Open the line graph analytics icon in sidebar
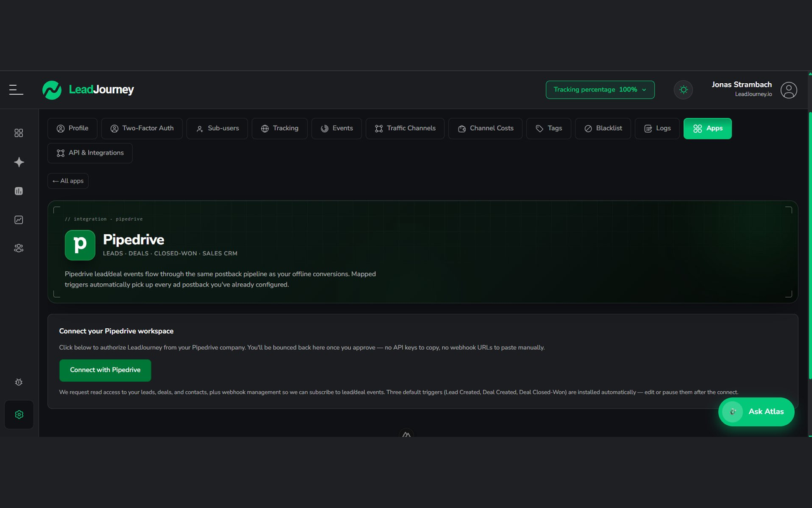The image size is (812, 508). click(x=19, y=220)
